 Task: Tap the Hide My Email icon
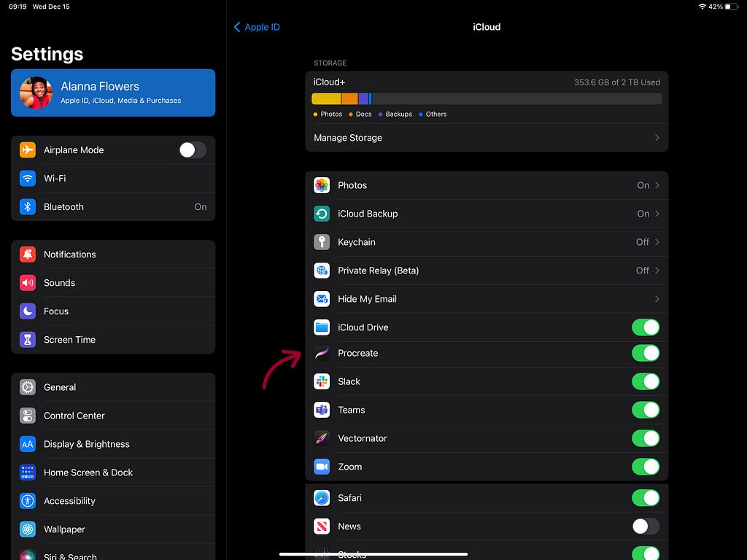[322, 299]
